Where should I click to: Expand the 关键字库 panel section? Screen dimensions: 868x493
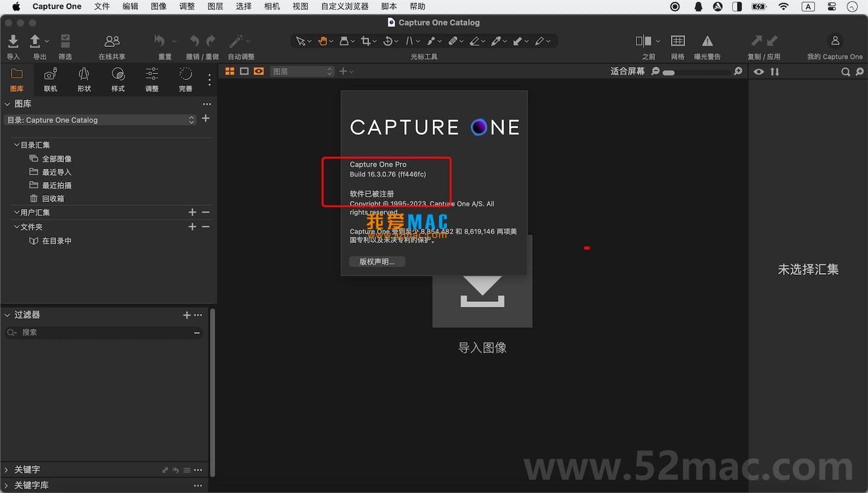click(x=7, y=485)
